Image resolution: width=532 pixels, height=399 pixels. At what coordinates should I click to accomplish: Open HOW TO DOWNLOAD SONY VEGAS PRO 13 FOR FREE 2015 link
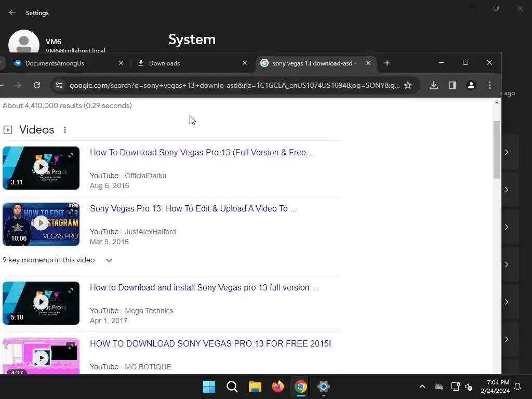coord(210,344)
